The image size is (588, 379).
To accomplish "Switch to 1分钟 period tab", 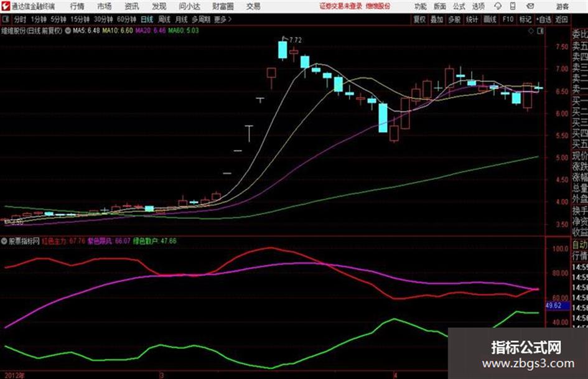I will (39, 19).
